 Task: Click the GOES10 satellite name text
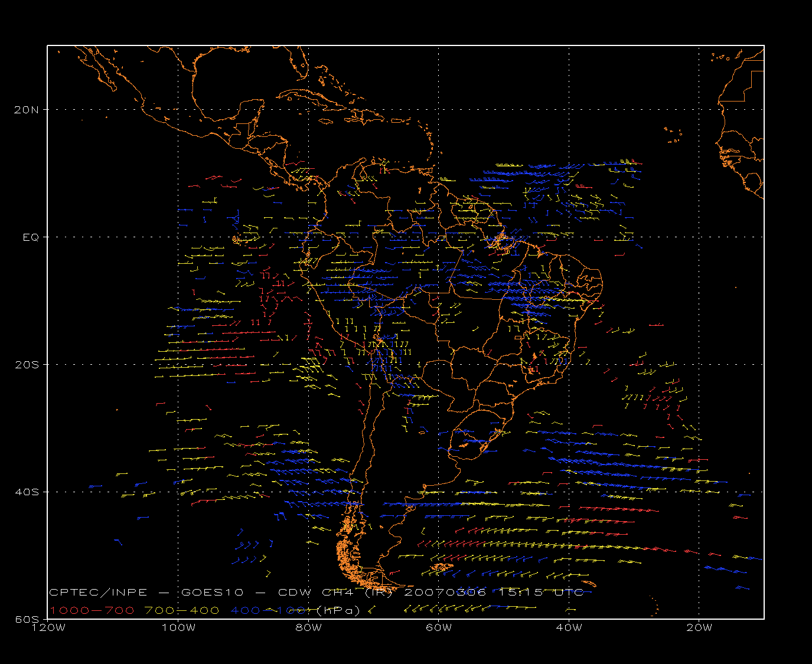pos(218,593)
